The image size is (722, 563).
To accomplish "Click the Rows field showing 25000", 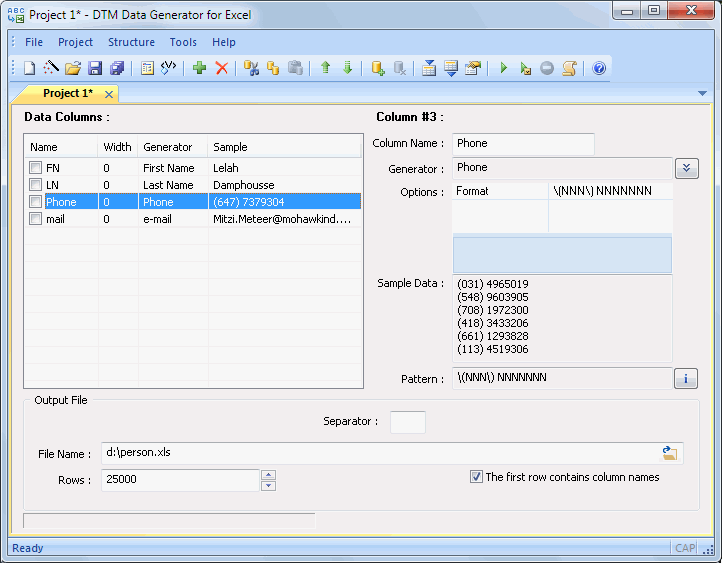I will (x=180, y=480).
